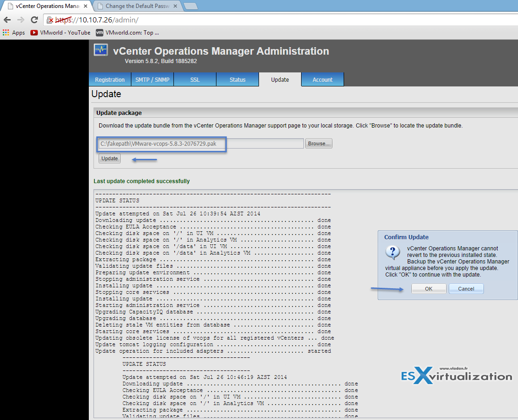Click the question mark icon in dialog
This screenshot has width=518, height=420.
click(x=392, y=252)
